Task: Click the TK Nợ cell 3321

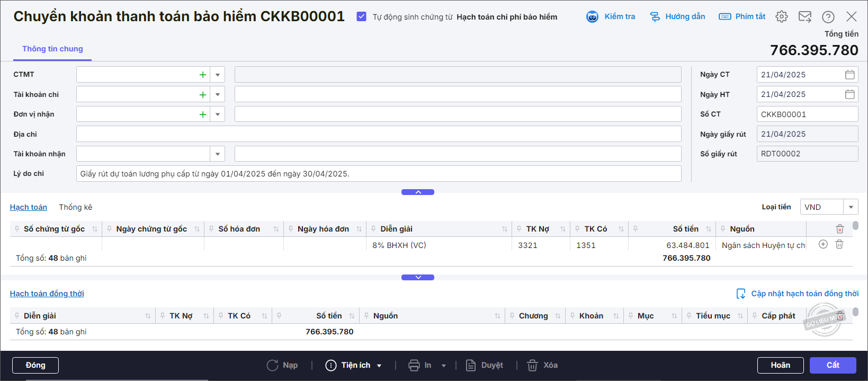Action: (x=541, y=245)
